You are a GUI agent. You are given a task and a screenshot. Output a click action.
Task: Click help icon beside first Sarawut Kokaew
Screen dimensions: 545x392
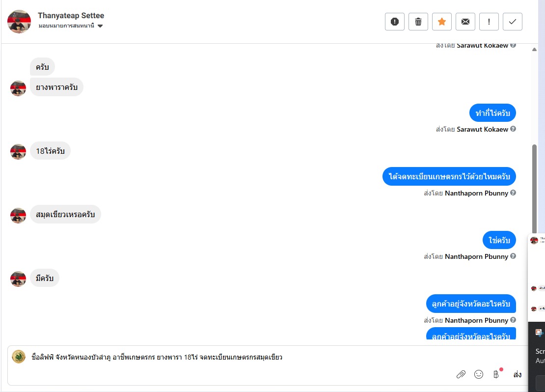pos(513,45)
